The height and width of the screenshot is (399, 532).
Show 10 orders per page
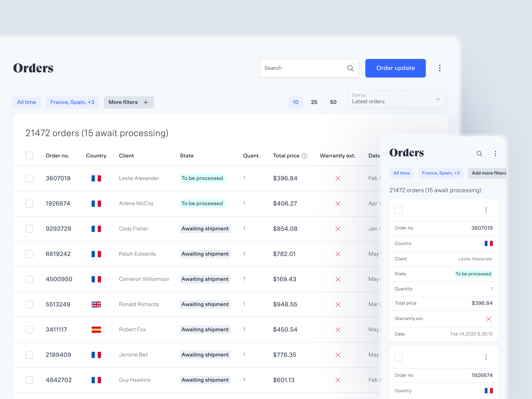coord(296,102)
